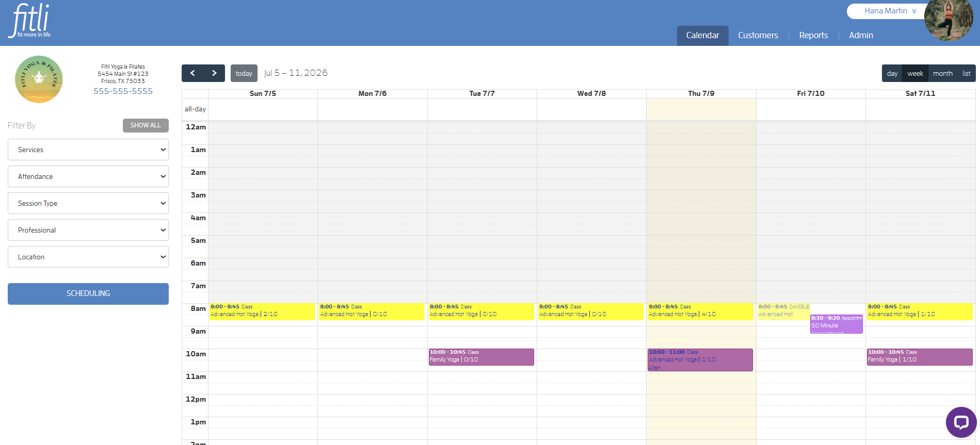
Task: Advance to next week with right arrow
Action: point(214,73)
